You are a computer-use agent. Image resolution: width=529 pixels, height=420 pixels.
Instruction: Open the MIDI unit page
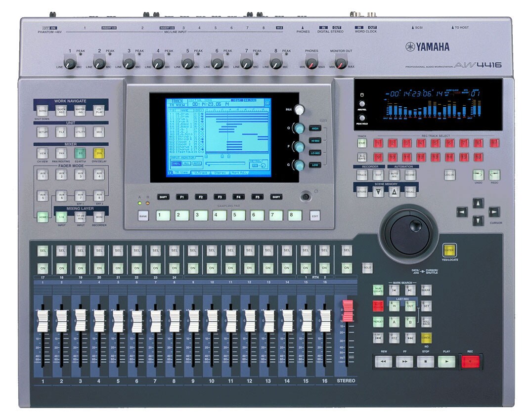point(98,132)
